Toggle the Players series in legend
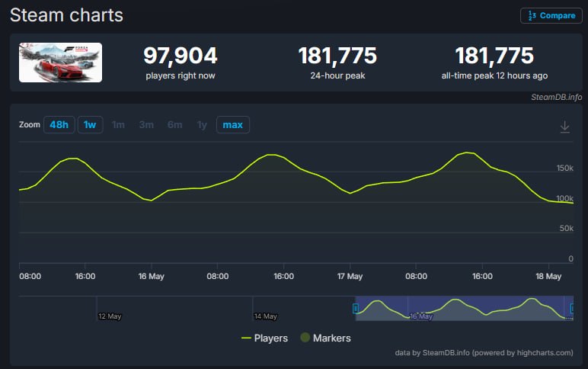Screen dimensions: 588x369 point(264,339)
